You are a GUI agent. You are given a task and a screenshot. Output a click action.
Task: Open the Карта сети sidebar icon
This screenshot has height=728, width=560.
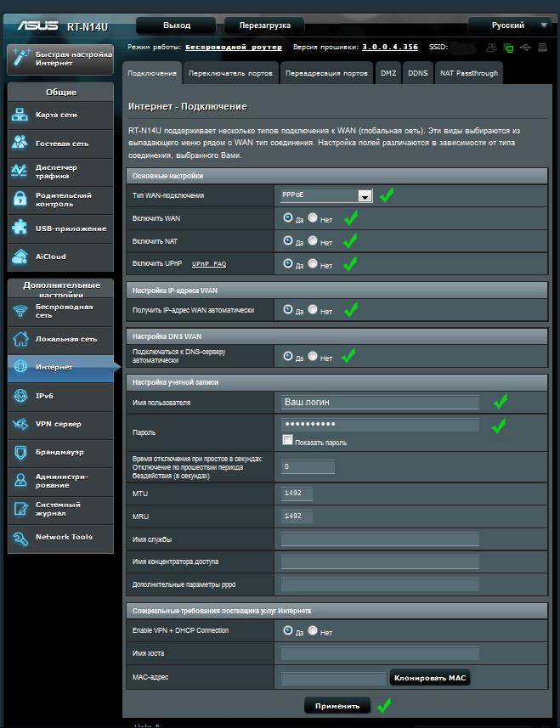pos(20,116)
